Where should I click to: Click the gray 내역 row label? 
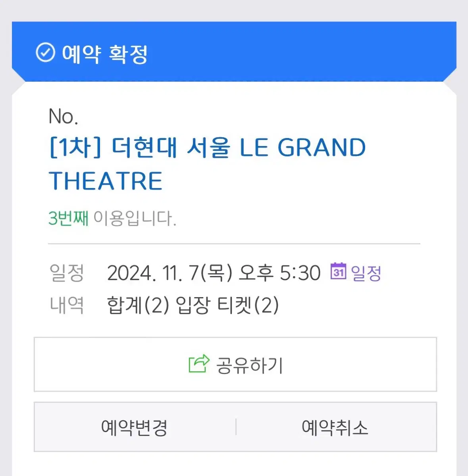(67, 305)
